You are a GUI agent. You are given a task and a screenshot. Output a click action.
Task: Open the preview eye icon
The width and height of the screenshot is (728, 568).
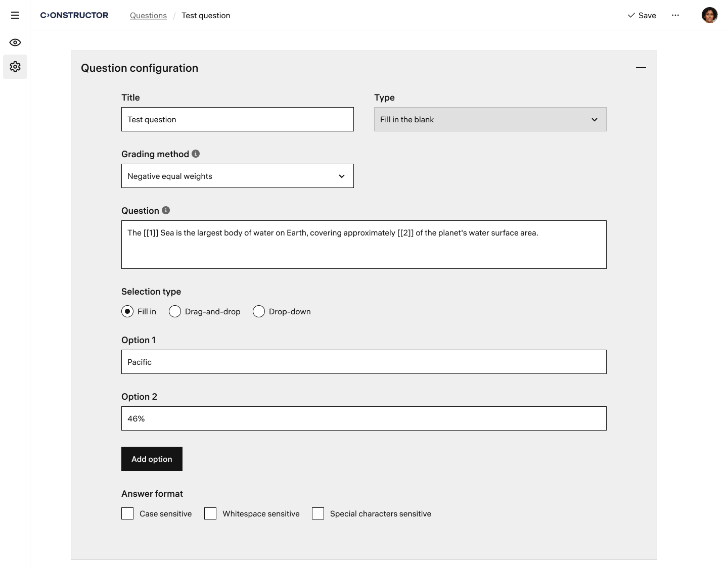click(x=15, y=42)
